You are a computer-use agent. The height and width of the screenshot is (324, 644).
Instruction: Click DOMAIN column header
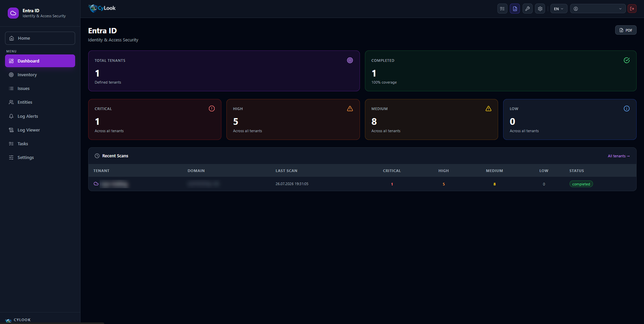pos(196,171)
